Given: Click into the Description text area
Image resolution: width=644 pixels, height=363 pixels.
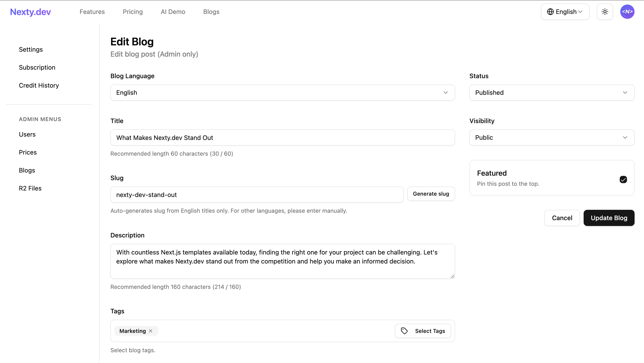Looking at the screenshot, I should [x=283, y=261].
